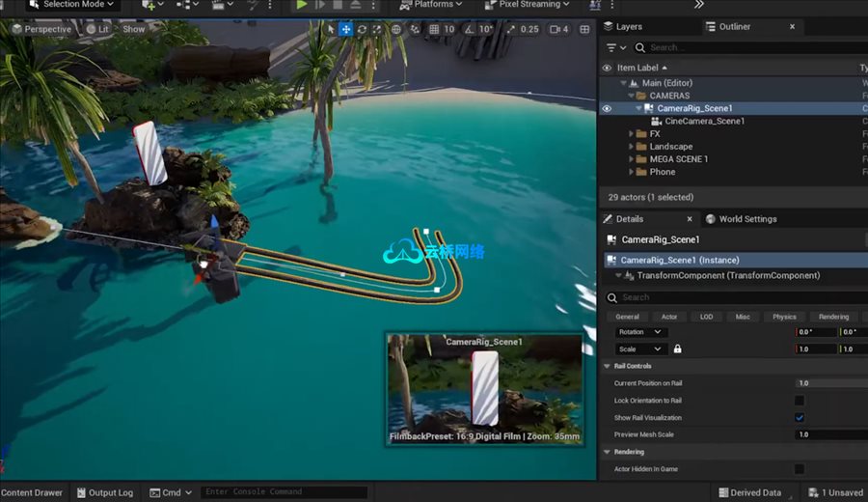This screenshot has height=502, width=868.
Task: Click the scale lock icon
Action: pos(677,349)
